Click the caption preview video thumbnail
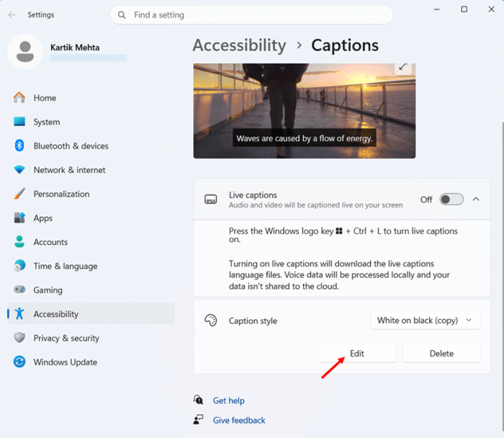 304,111
